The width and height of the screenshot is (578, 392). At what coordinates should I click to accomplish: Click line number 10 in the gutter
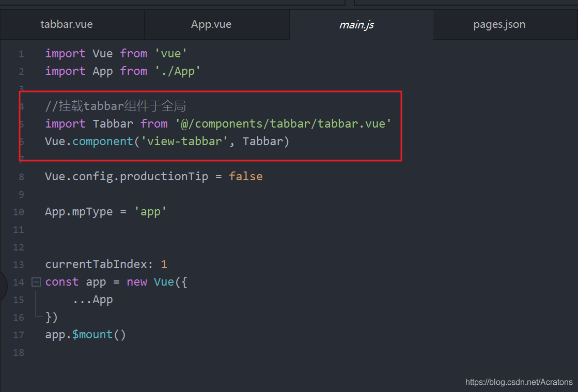point(19,212)
